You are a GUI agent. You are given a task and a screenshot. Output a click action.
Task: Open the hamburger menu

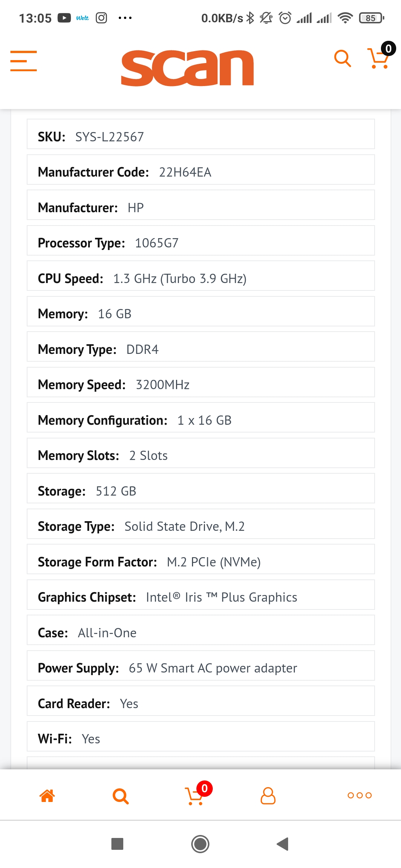click(x=23, y=61)
